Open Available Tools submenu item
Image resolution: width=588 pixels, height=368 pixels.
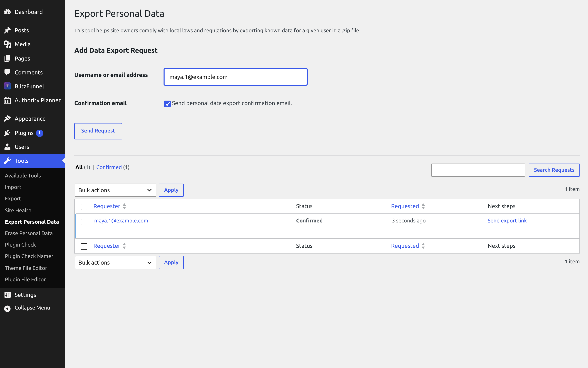(23, 175)
